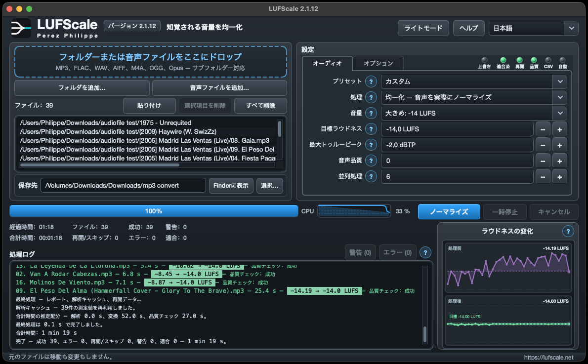Switch to the オプション tab
Image resolution: width=588 pixels, height=364 pixels.
coord(378,63)
